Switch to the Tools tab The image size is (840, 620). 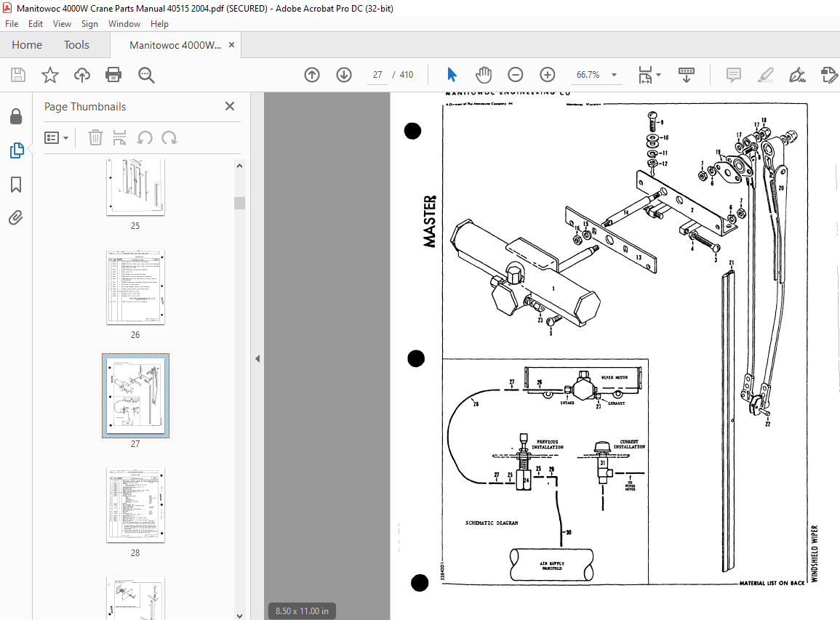(76, 45)
